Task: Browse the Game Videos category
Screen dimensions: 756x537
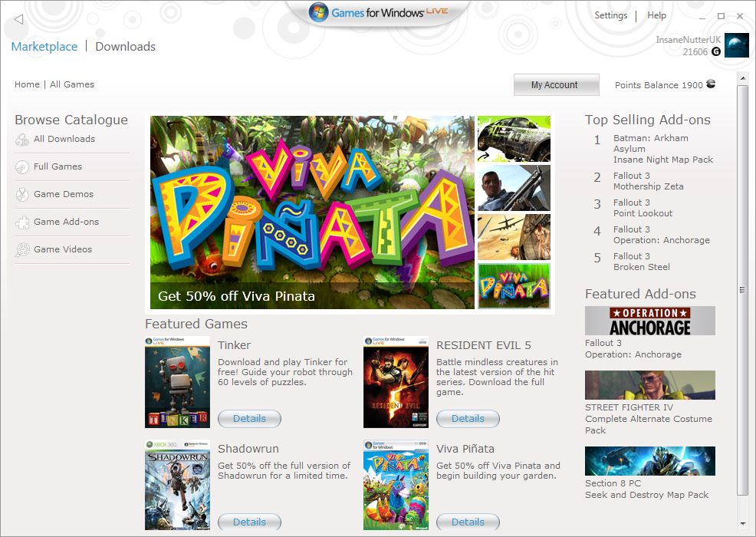Action: pyautogui.click(x=63, y=249)
